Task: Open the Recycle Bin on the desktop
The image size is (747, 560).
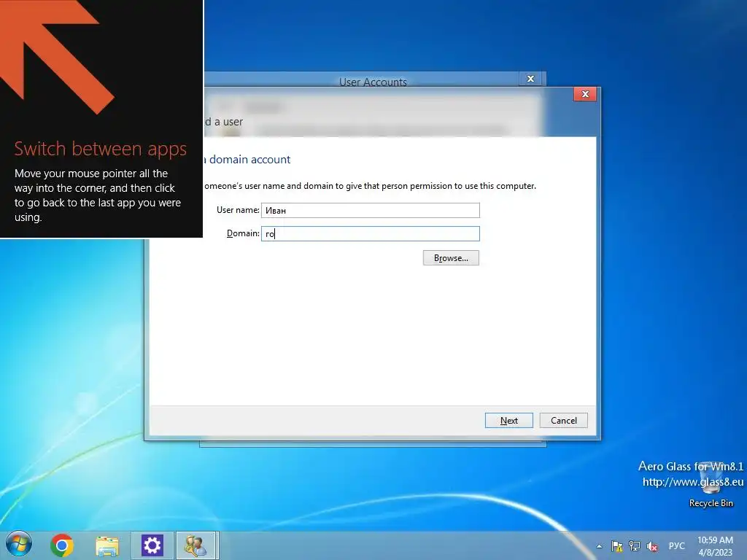Action: click(711, 484)
